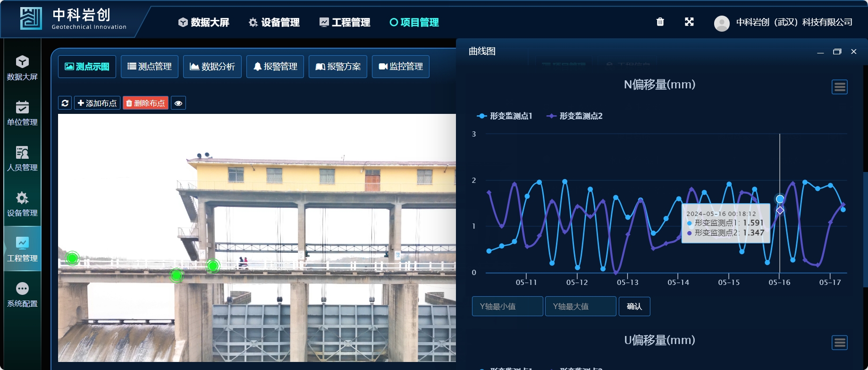Screen dimensions: 868x370
Task: Click the highlighted 形变监测点1 data point
Action: (780, 199)
